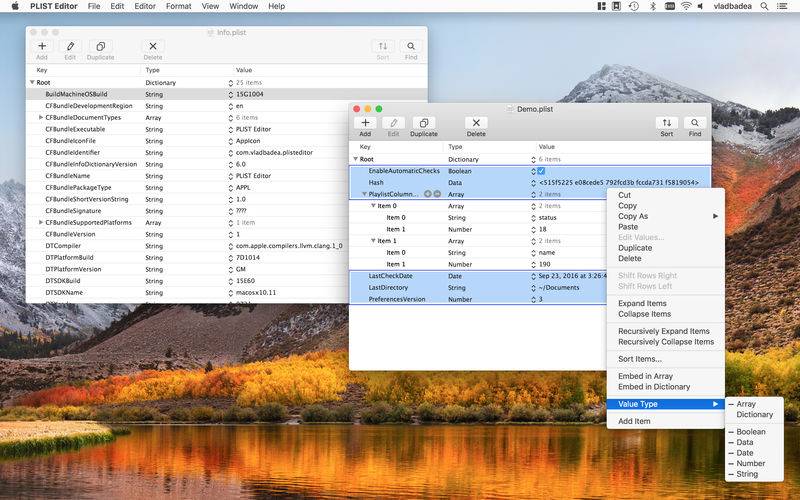Open Spotlight search in menu bar

tap(764, 6)
